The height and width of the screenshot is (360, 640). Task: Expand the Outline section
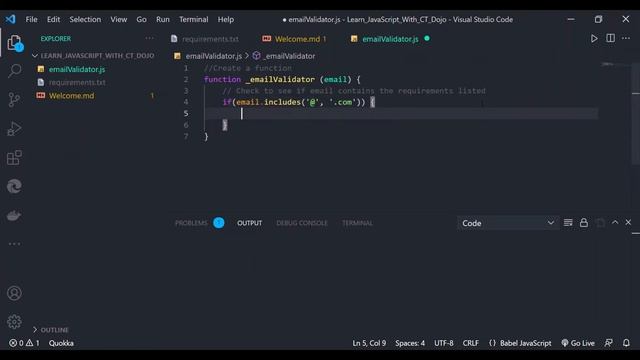pyautogui.click(x=50, y=330)
